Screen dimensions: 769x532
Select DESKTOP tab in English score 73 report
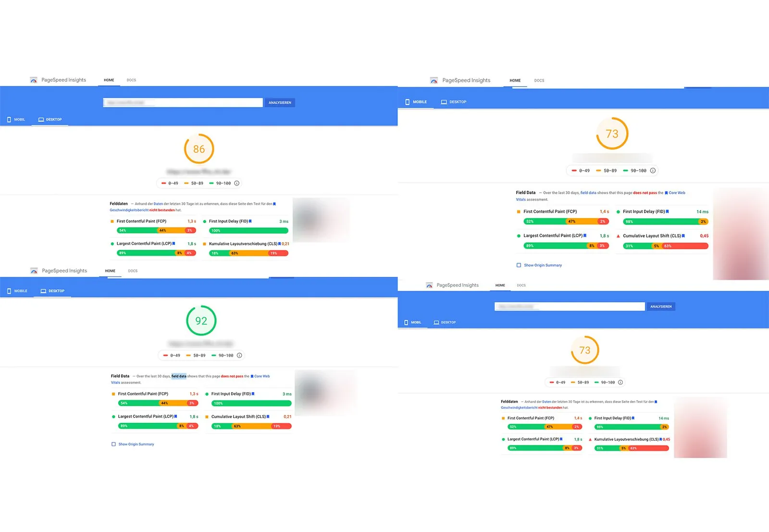(x=454, y=102)
